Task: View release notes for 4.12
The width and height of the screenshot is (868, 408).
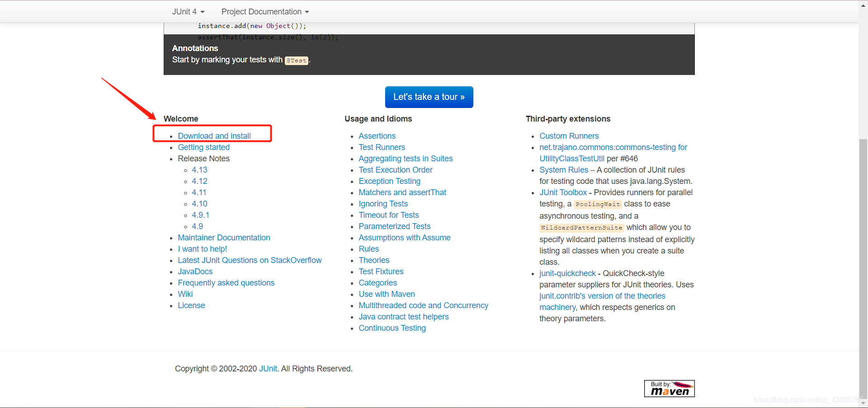Action: pos(199,181)
